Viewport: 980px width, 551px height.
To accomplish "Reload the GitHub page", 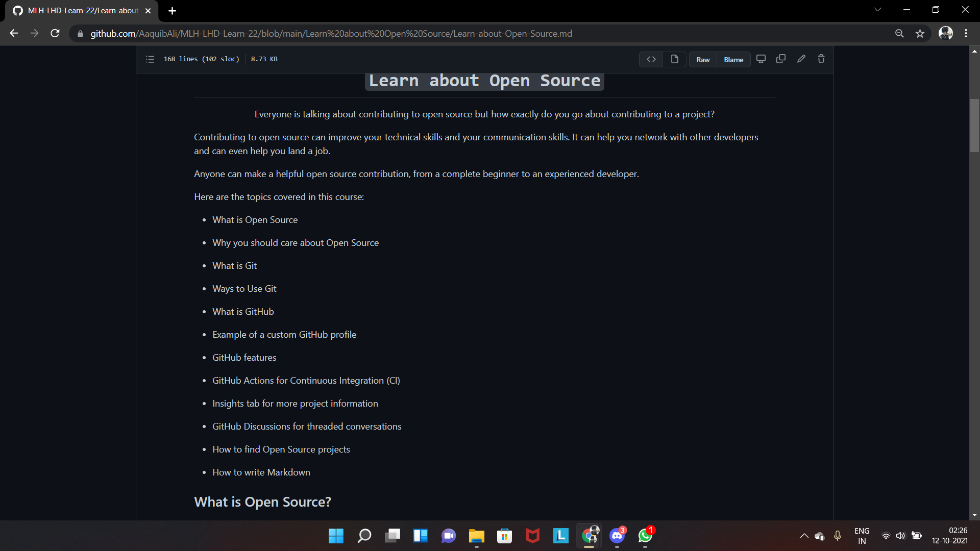I will pos(55,34).
